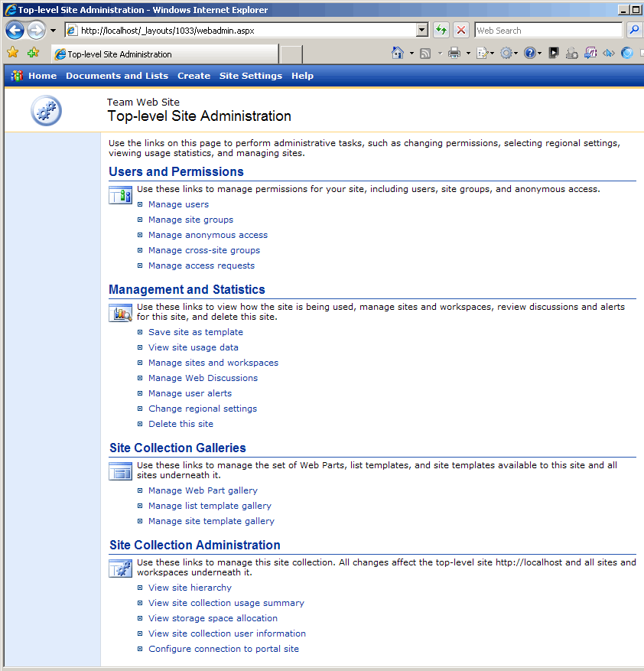Open the Change regional settings link
This screenshot has width=644, height=671.
point(203,409)
